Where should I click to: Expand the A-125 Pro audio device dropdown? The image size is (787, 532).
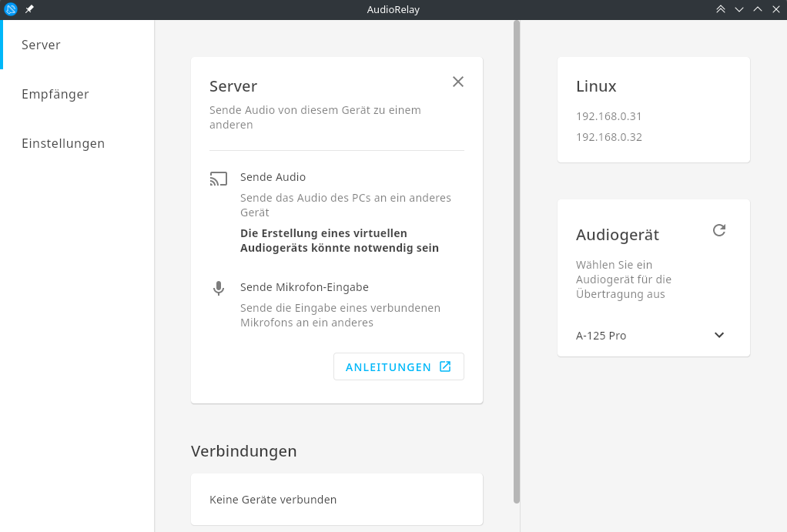tap(650, 335)
